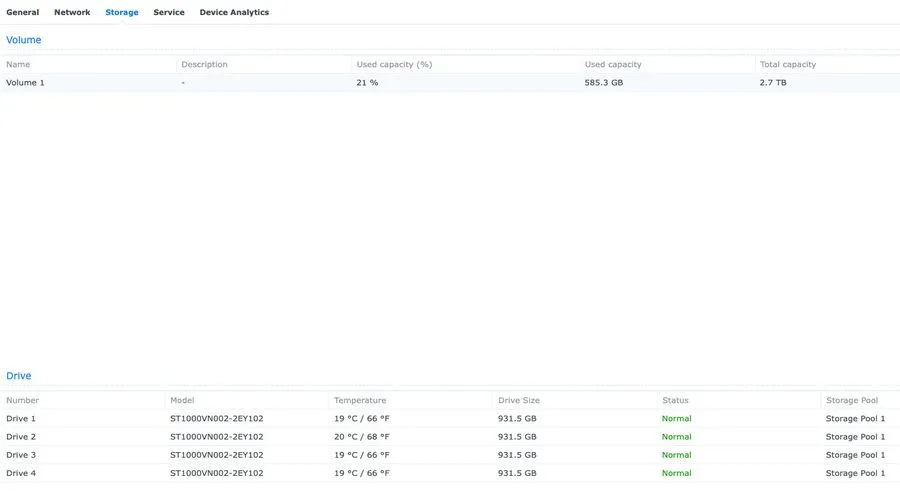The height and width of the screenshot is (491, 900).
Task: Click the Used capacity (%) column header
Action: coord(394,64)
